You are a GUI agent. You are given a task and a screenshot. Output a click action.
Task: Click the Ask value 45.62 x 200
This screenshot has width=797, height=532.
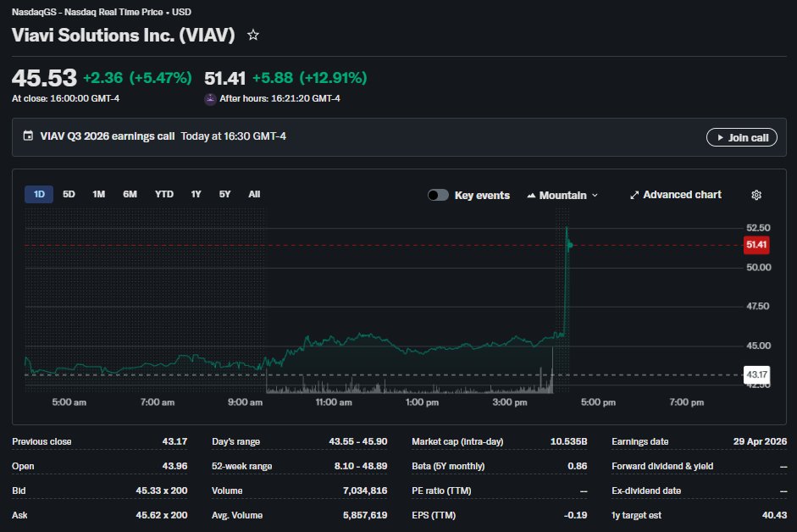click(162, 515)
